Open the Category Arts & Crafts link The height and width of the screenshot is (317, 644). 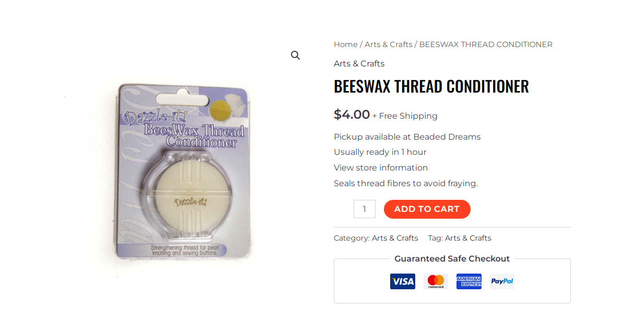395,238
